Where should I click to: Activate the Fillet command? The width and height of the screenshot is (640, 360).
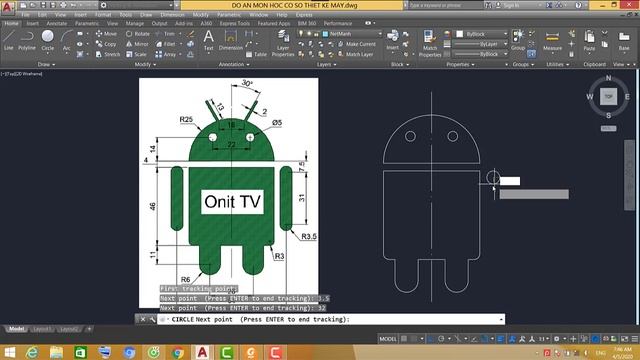[166, 44]
